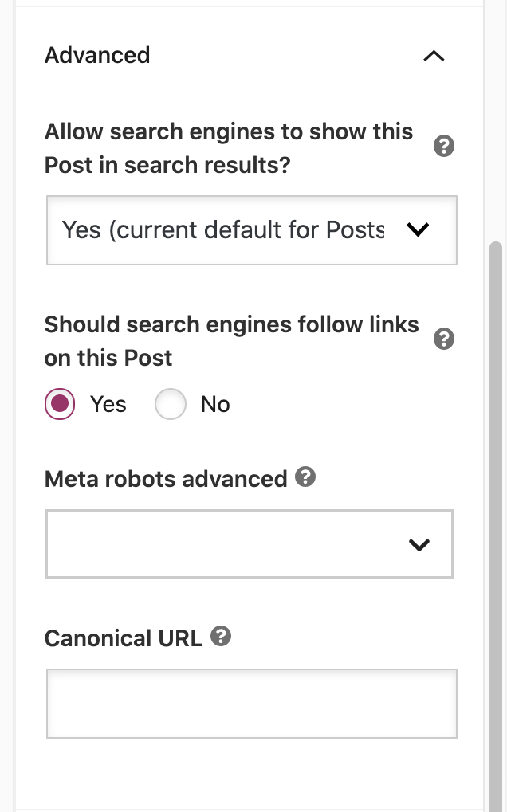Click the 'Yes' radio label text
This screenshot has height=812, width=507.
point(108,405)
